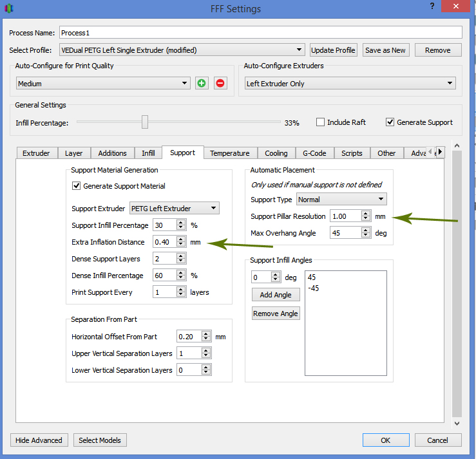
Task: Enable the Include Raft checkbox
Action: tap(320, 122)
